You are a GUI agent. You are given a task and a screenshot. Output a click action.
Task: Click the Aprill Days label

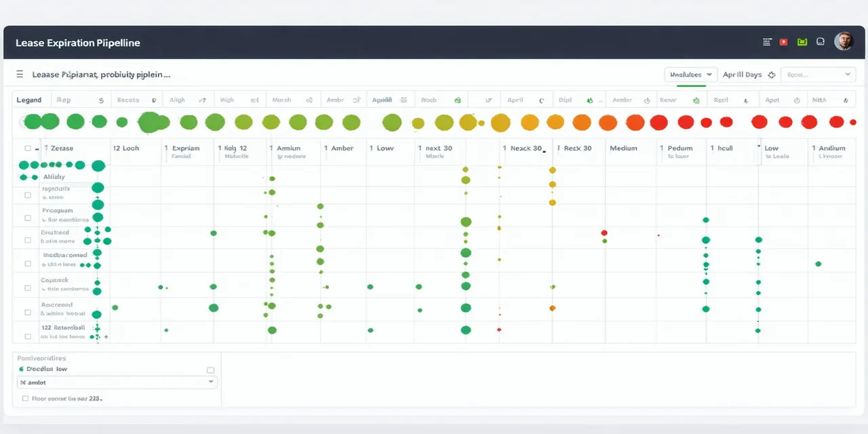(742, 75)
